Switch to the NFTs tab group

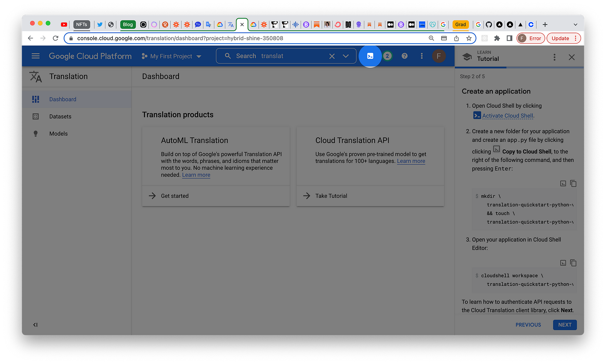pyautogui.click(x=82, y=25)
